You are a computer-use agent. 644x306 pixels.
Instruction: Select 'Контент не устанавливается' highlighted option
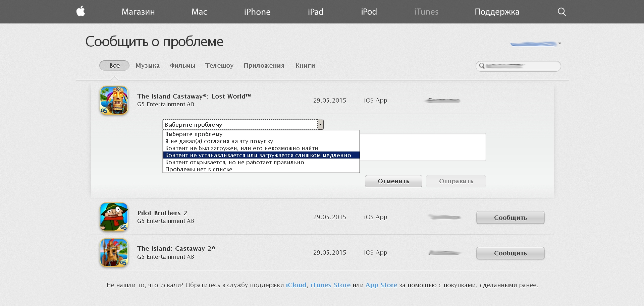[261, 155]
